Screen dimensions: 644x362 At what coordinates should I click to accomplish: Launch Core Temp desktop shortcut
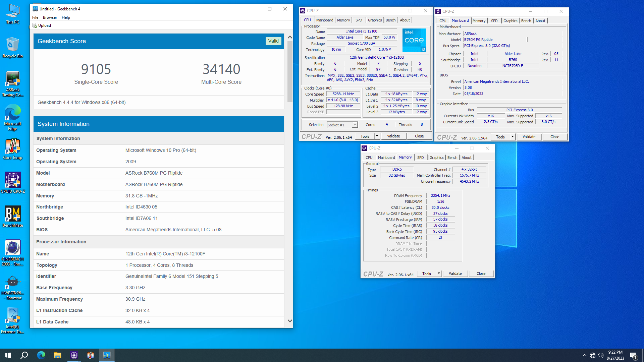tap(13, 149)
